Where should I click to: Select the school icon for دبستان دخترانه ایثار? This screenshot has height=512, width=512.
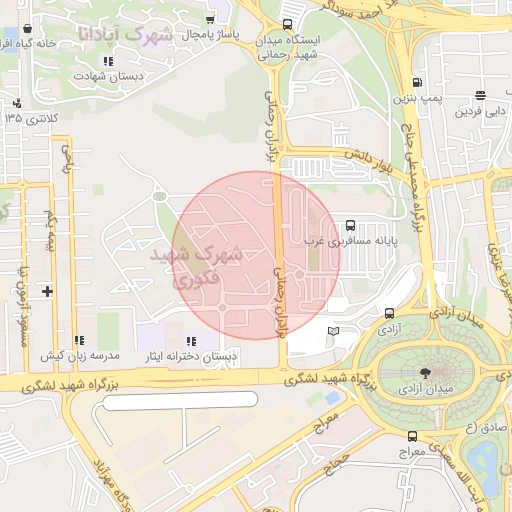191,341
